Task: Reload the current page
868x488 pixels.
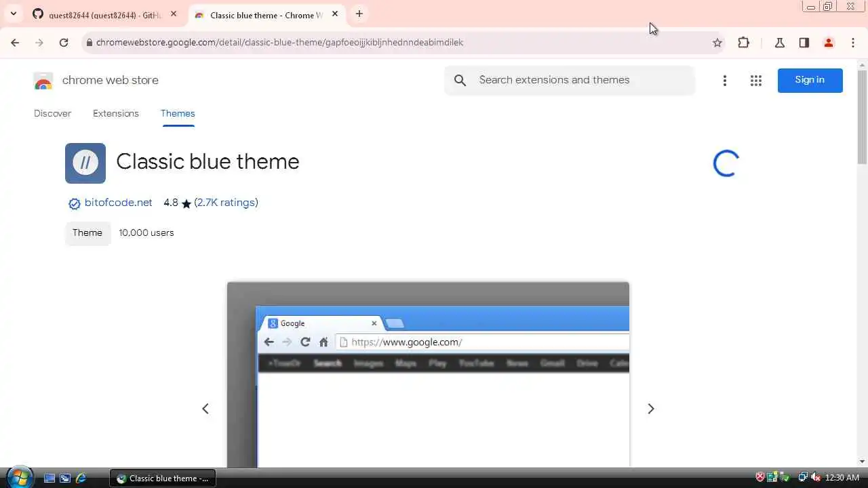Action: click(x=64, y=43)
